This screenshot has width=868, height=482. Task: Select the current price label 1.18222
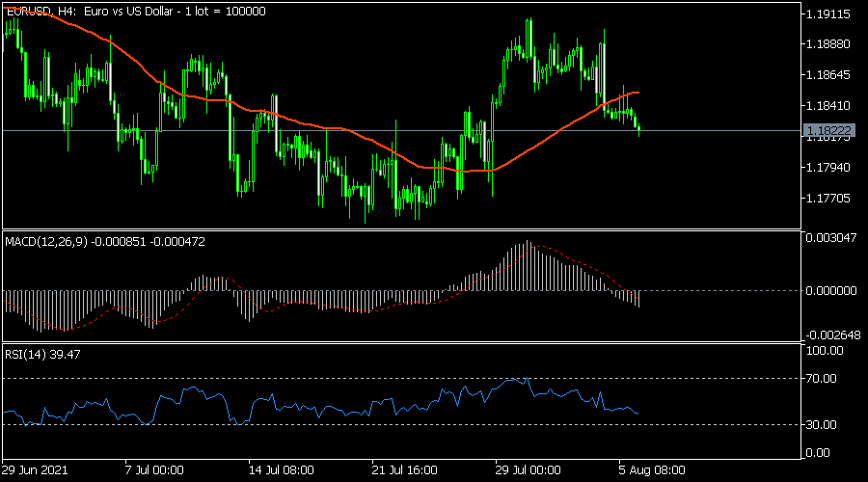(828, 130)
